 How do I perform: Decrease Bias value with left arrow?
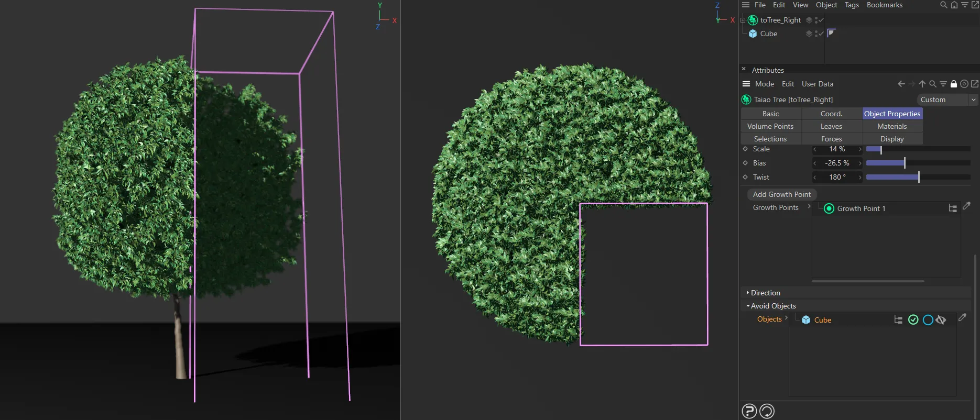pos(815,163)
